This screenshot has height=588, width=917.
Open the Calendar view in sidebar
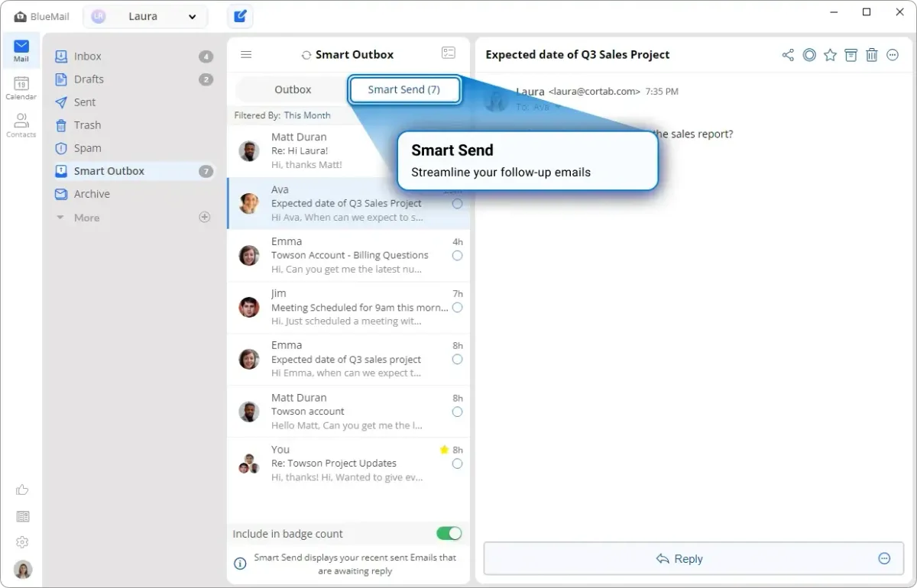point(21,88)
